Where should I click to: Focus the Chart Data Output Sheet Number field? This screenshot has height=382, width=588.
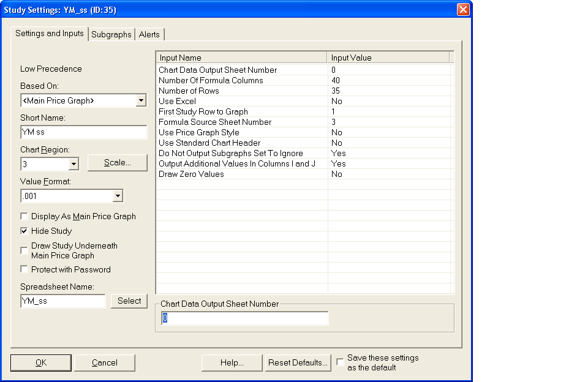pyautogui.click(x=245, y=318)
